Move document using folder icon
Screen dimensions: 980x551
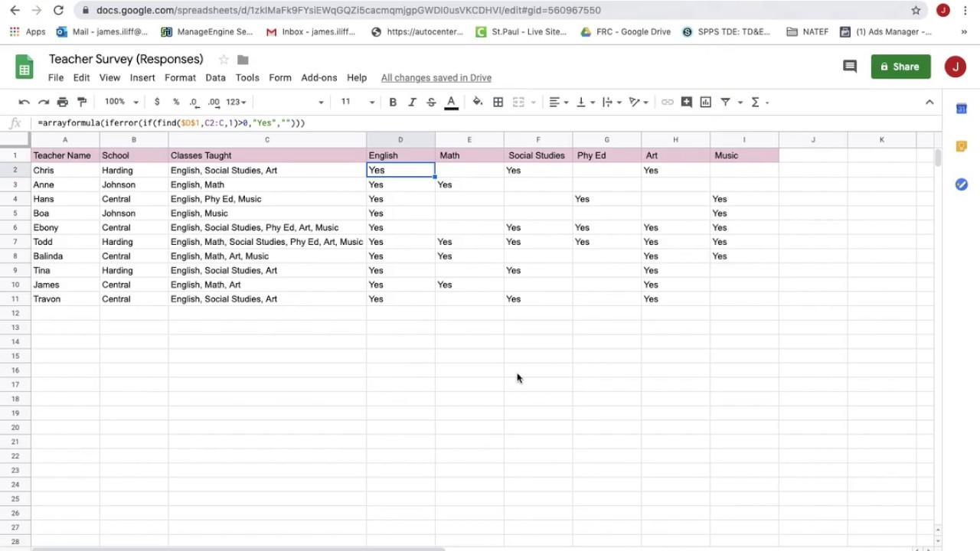(243, 60)
